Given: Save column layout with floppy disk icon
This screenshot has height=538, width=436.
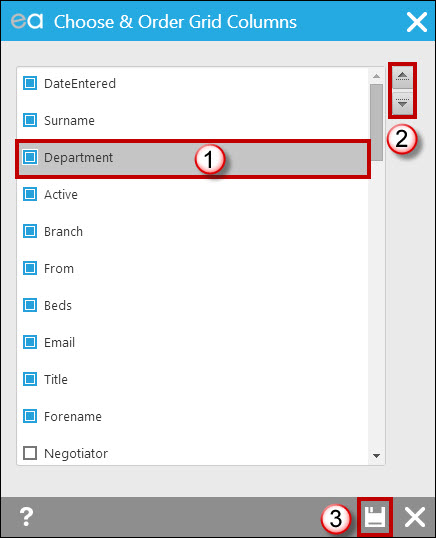Looking at the screenshot, I should (375, 517).
